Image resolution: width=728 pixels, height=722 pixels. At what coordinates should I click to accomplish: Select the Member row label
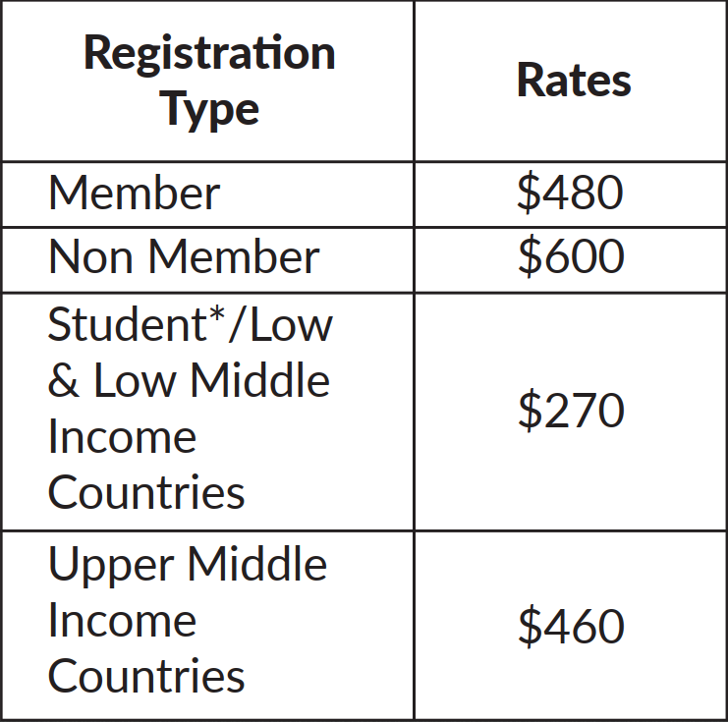click(x=134, y=193)
